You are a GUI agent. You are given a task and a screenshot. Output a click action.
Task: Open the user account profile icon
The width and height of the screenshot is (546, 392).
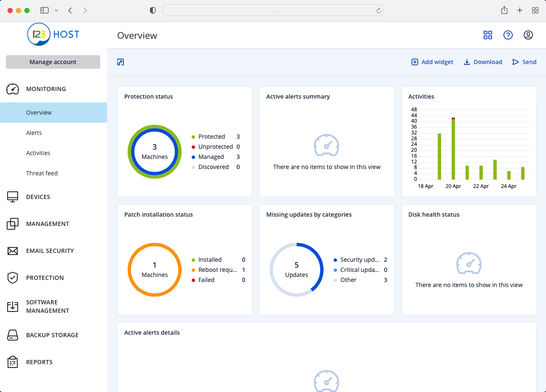click(x=528, y=35)
